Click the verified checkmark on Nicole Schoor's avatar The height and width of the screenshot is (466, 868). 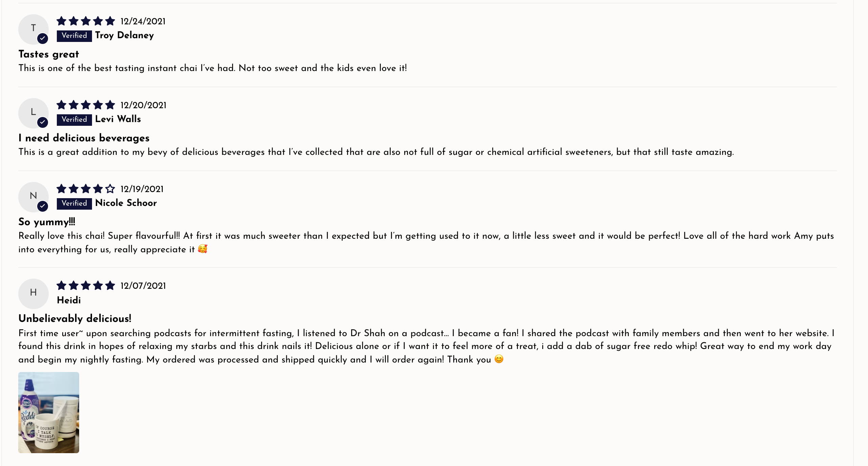coord(43,206)
